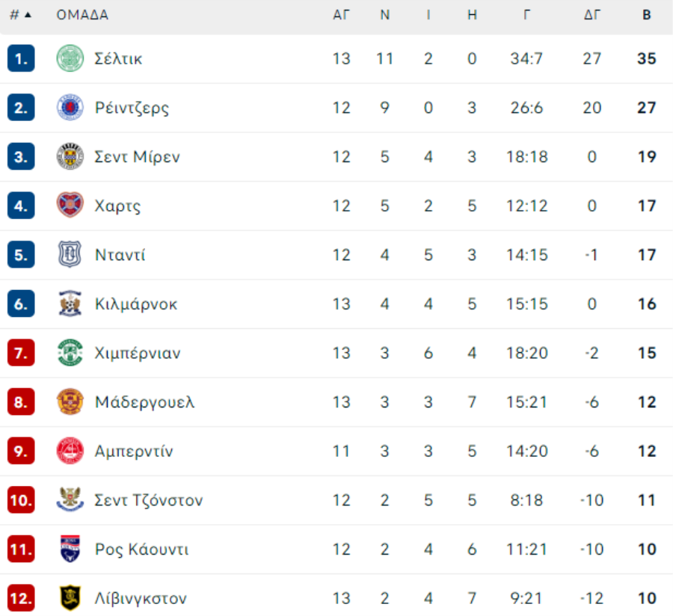This screenshot has width=673, height=616.
Task: Sort by the ΔΓ goal difference header
Action: (x=591, y=15)
